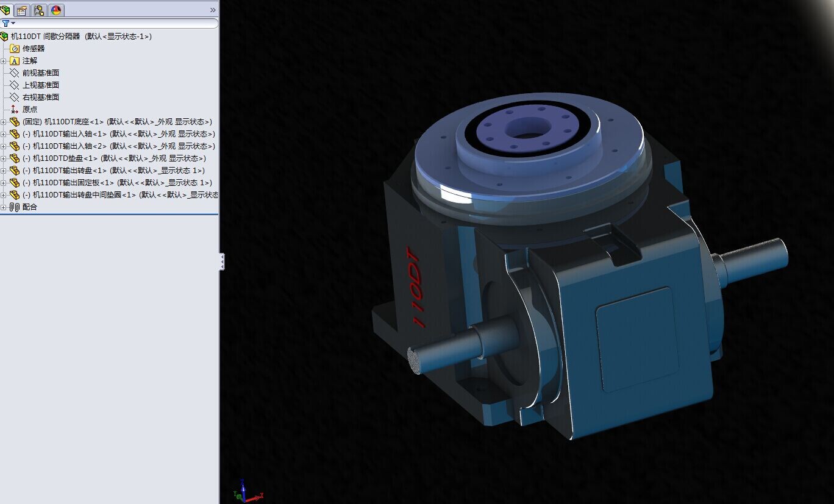Expand the (固定) 机110DT底座<1> component

(3, 122)
